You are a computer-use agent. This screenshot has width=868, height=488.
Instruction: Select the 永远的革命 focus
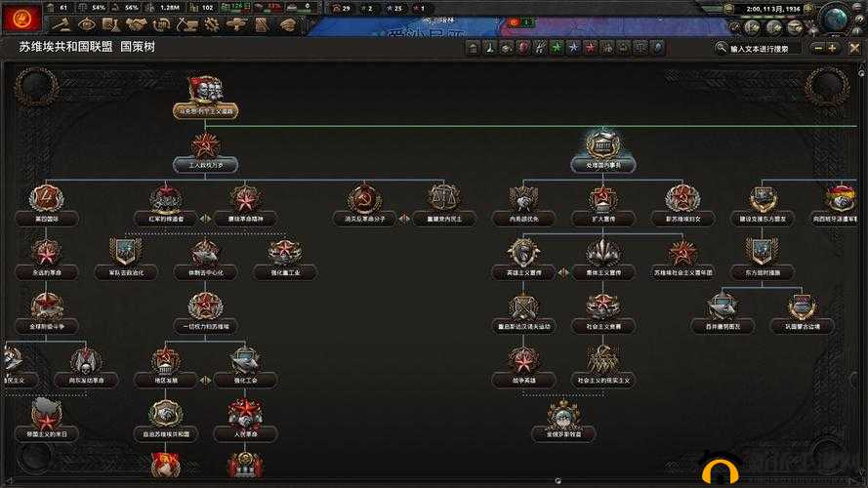[x=47, y=259]
